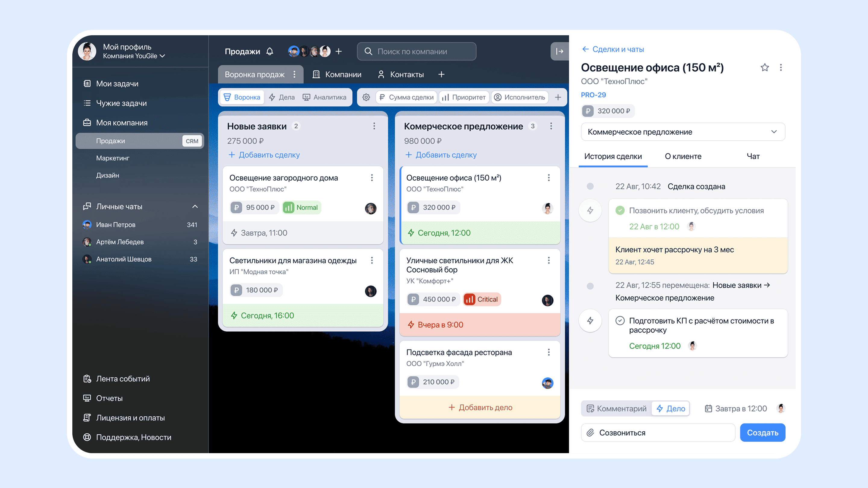Open funnel settings gear icon
The image size is (868, 488).
point(366,97)
